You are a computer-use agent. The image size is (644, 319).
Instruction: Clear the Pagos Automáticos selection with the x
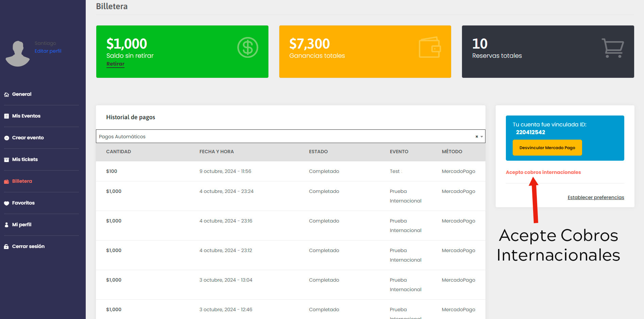click(477, 137)
